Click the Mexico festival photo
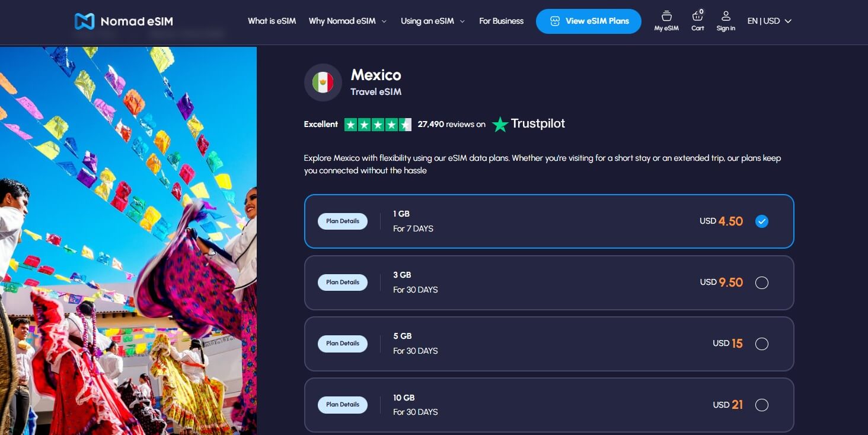868x435 pixels. coord(128,237)
